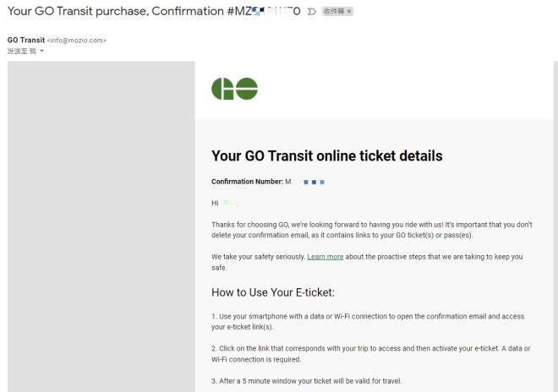Click step 1 about using your smartphone

pos(368,322)
